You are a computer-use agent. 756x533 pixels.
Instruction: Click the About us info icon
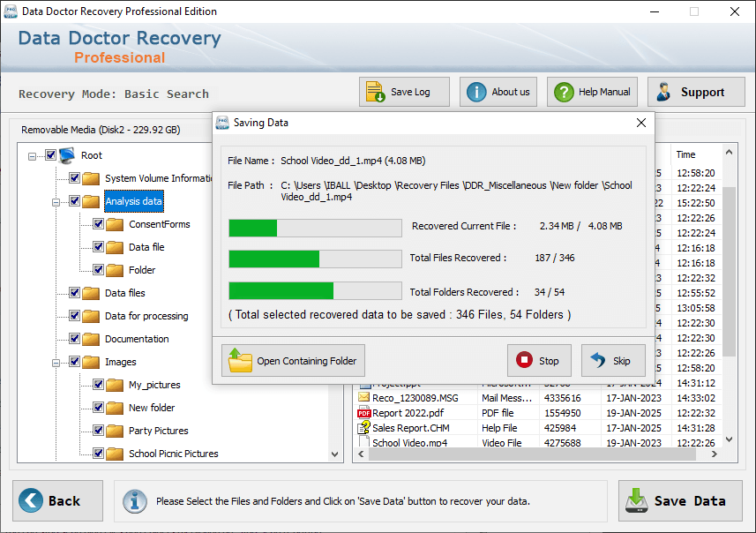[x=476, y=92]
